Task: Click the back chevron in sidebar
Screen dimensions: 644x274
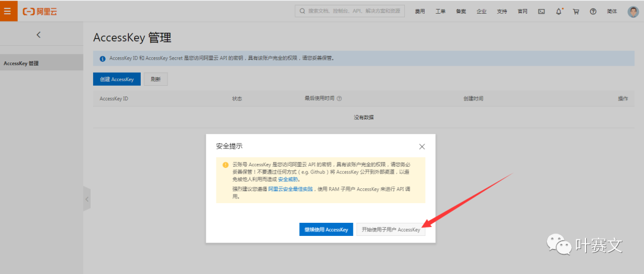Action: pyautogui.click(x=39, y=35)
